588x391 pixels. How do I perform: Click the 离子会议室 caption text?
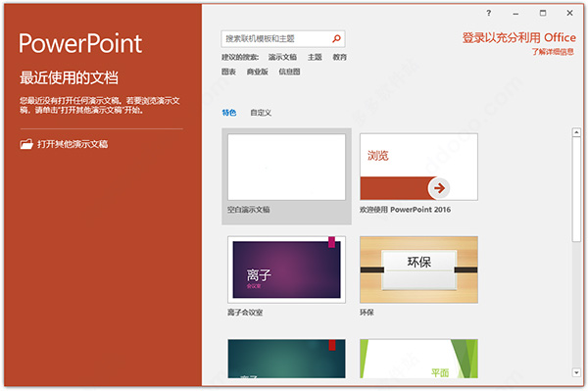point(245,313)
